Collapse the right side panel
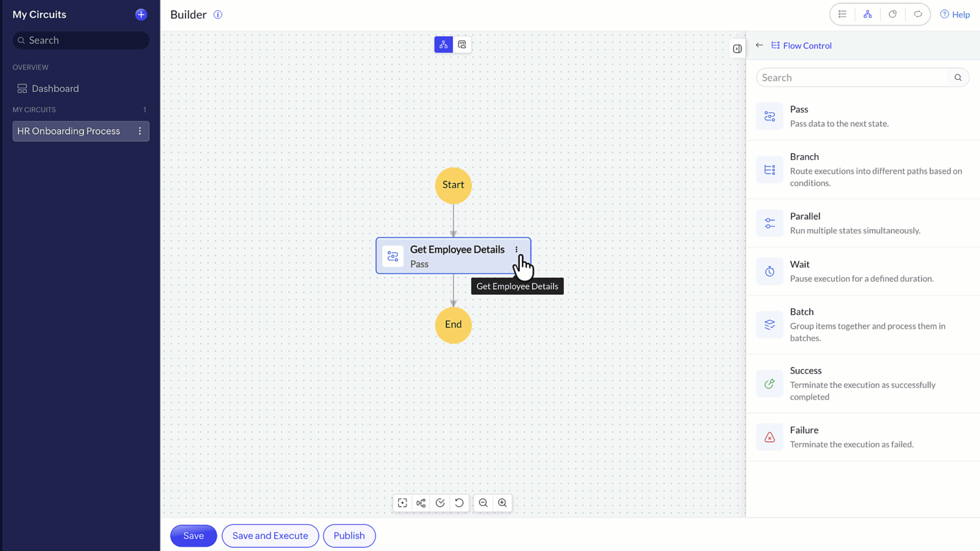Image resolution: width=980 pixels, height=551 pixels. 737,49
